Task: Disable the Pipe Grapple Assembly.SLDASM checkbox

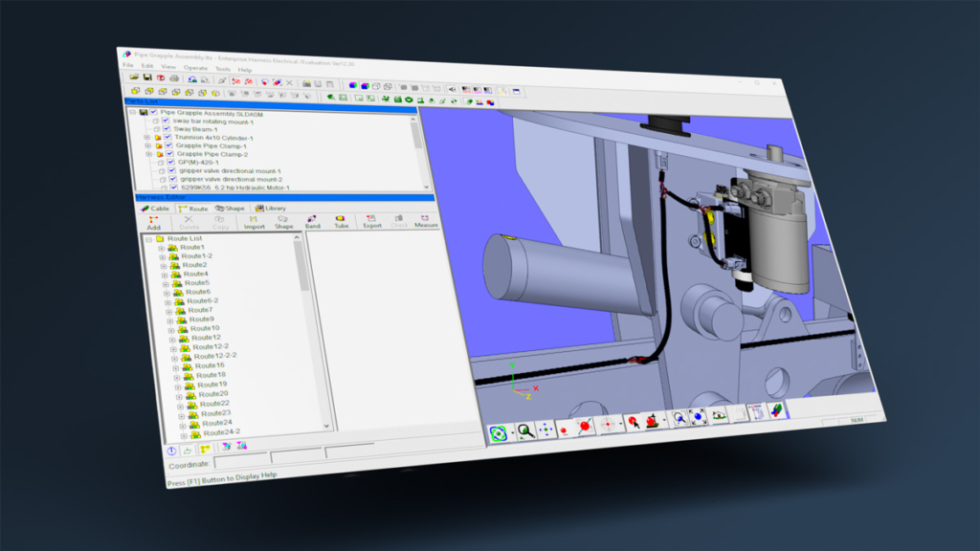Action: click(x=153, y=111)
